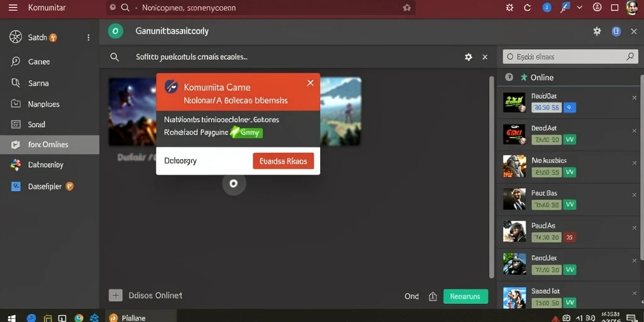Click the gear icon in the top title bar

point(509,8)
